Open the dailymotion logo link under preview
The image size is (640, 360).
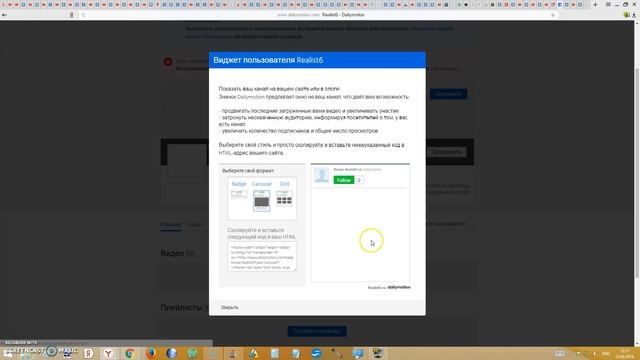(x=399, y=287)
